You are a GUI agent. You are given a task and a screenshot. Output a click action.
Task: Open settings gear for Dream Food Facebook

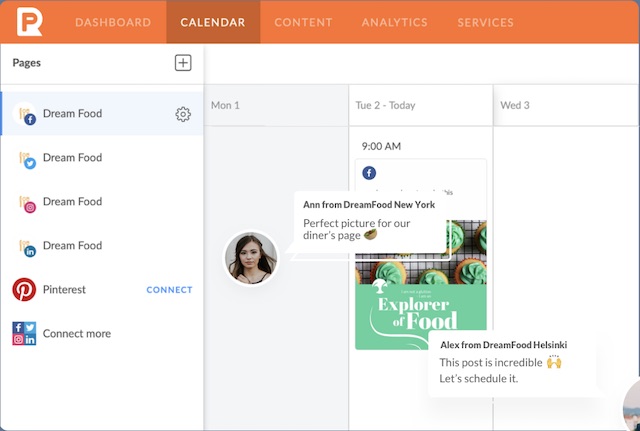pos(183,114)
